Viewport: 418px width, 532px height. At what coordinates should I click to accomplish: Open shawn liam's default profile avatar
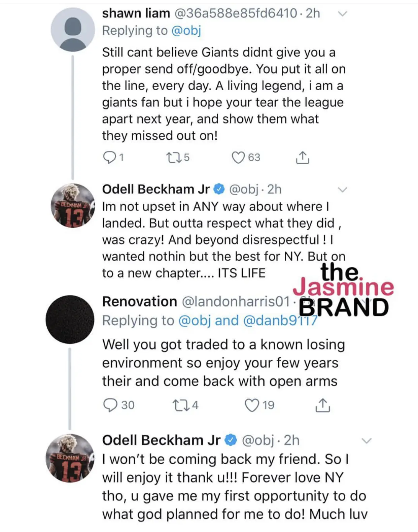click(x=73, y=30)
